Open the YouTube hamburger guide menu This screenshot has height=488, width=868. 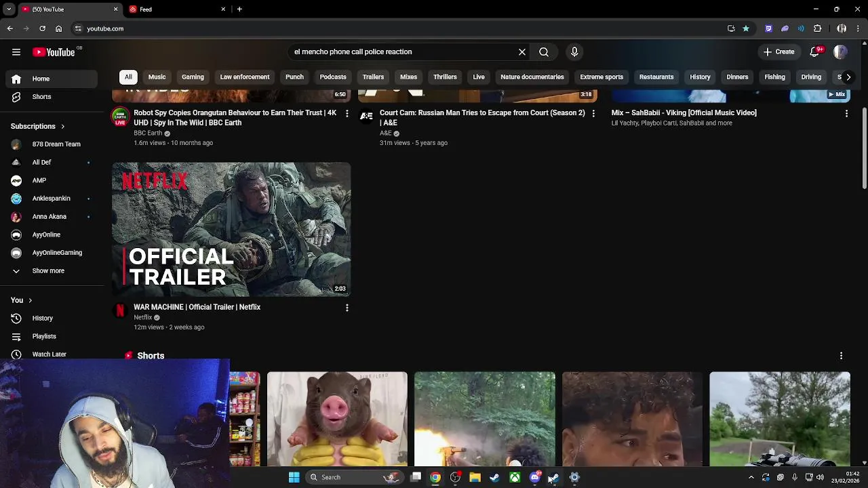tap(16, 52)
